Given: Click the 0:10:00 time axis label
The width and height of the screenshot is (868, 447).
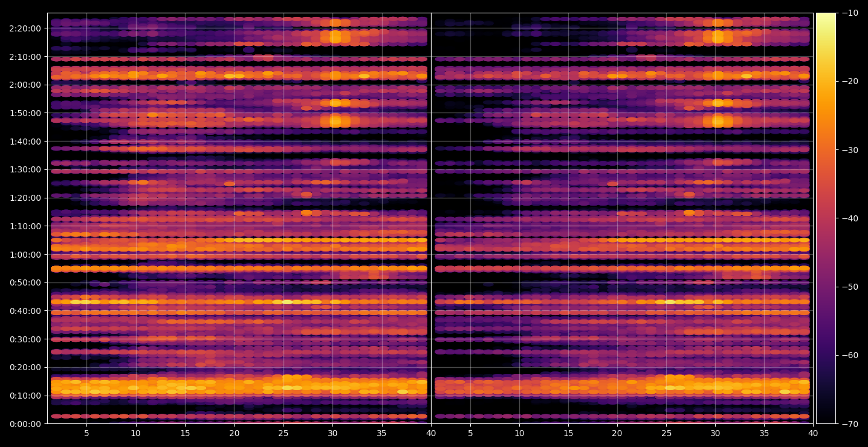Looking at the screenshot, I should [25, 396].
